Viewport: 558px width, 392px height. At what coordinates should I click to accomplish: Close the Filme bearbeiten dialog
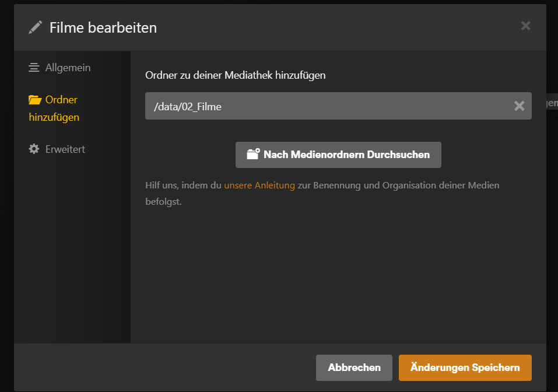(525, 26)
